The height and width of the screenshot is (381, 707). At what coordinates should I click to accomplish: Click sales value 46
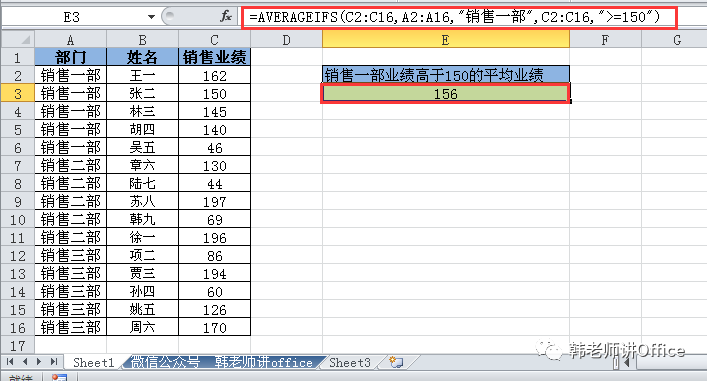(x=215, y=147)
